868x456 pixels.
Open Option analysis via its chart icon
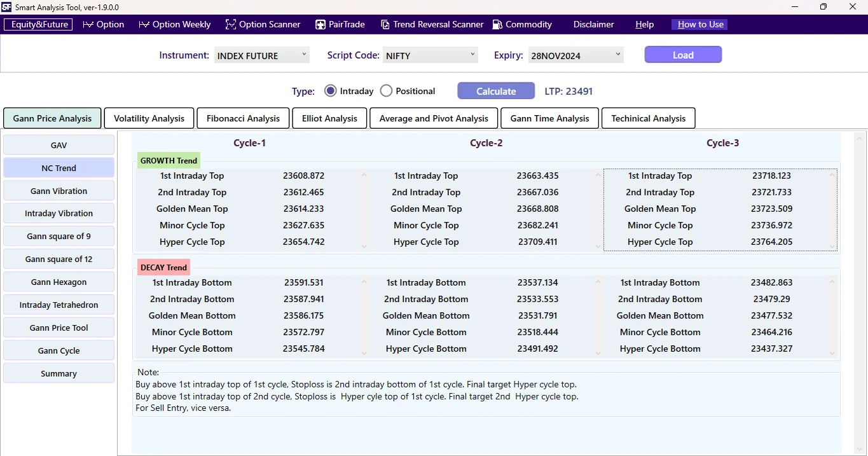[88, 24]
